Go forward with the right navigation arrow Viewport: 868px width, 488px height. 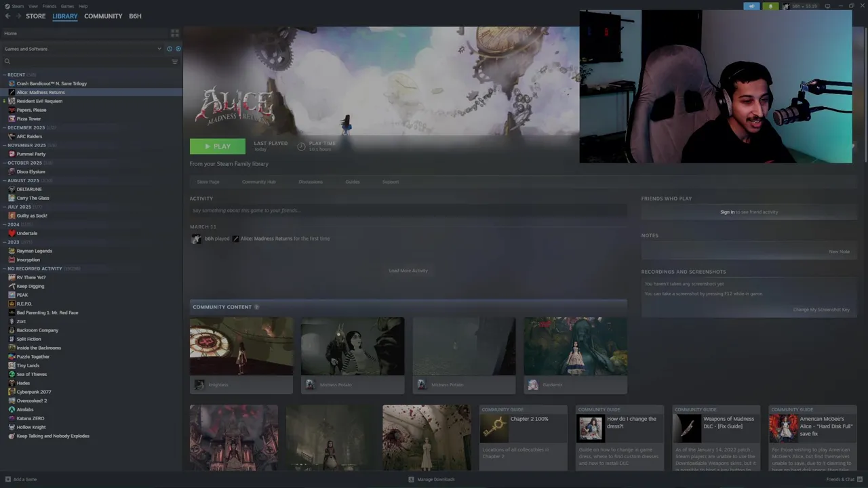18,16
